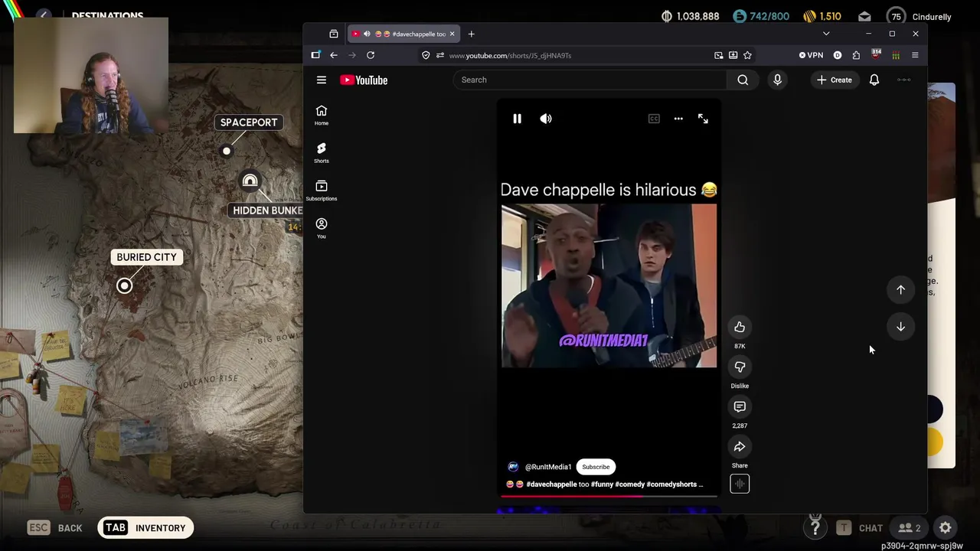
Task: Open the game mail envelope icon
Action: coord(864,17)
